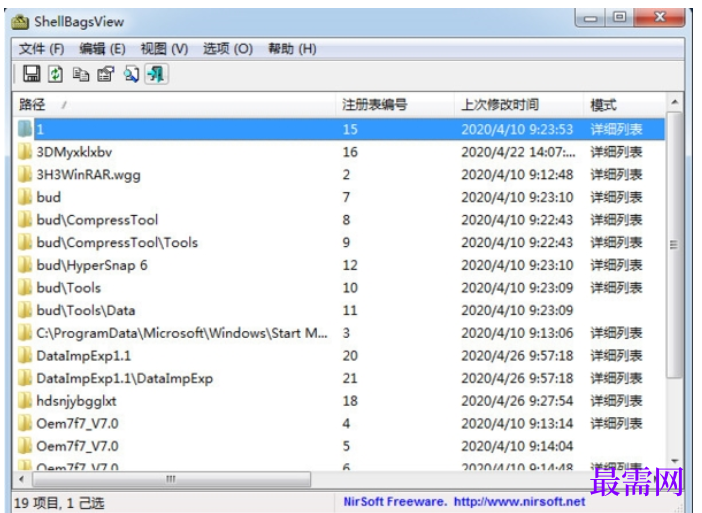Click the 详细列表 mode cell for hdsnjybgglxt
This screenshot has width=702, height=513.
tap(616, 400)
